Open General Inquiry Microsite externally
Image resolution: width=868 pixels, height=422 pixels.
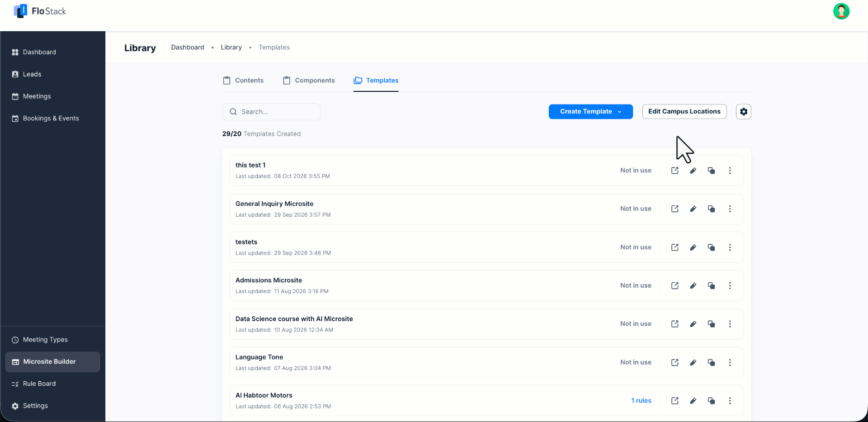click(675, 209)
